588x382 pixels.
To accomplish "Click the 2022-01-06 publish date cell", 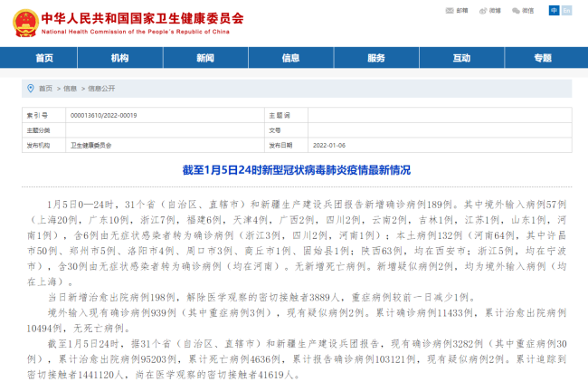I will (328, 144).
